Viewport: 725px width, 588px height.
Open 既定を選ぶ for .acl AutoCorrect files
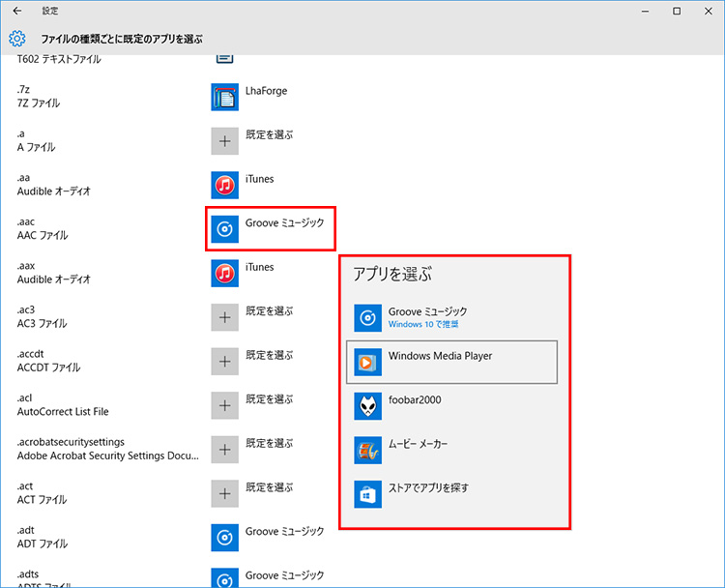click(225, 405)
